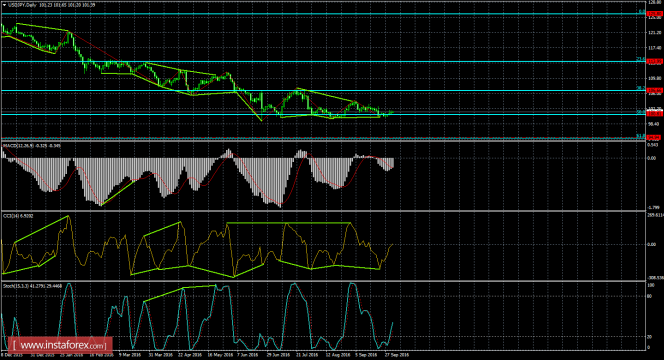Select the 38.2 Fibonacci level price tag
Viewport: 664px width, 360px height.
(655, 90)
